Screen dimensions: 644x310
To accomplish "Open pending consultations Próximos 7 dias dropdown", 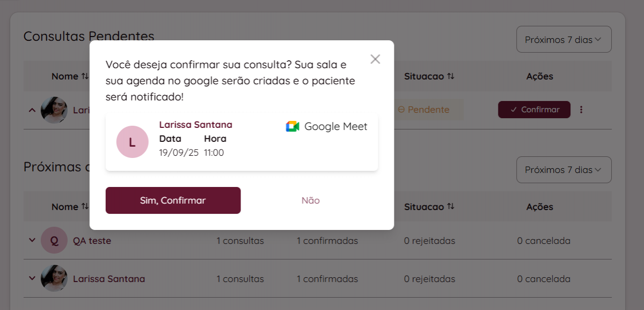I will click(x=563, y=39).
